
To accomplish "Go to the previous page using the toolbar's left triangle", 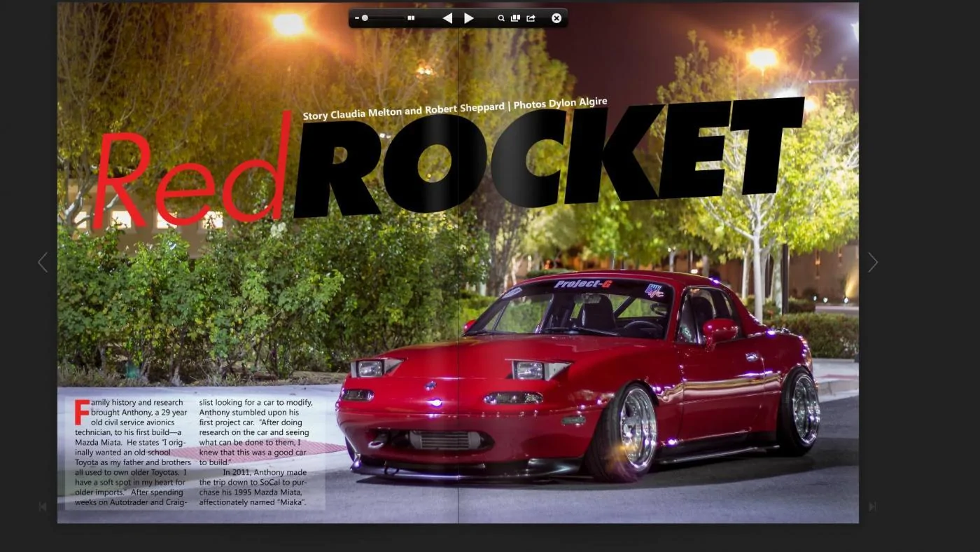I will point(447,18).
